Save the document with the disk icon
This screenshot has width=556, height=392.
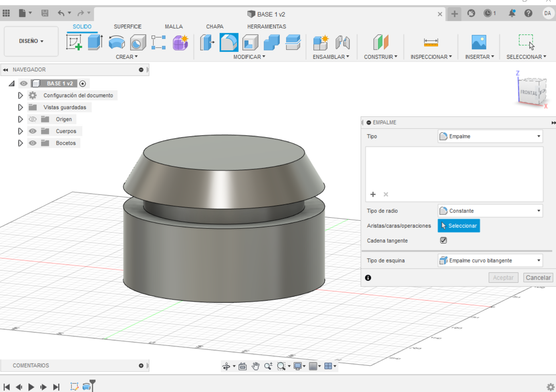tap(45, 13)
